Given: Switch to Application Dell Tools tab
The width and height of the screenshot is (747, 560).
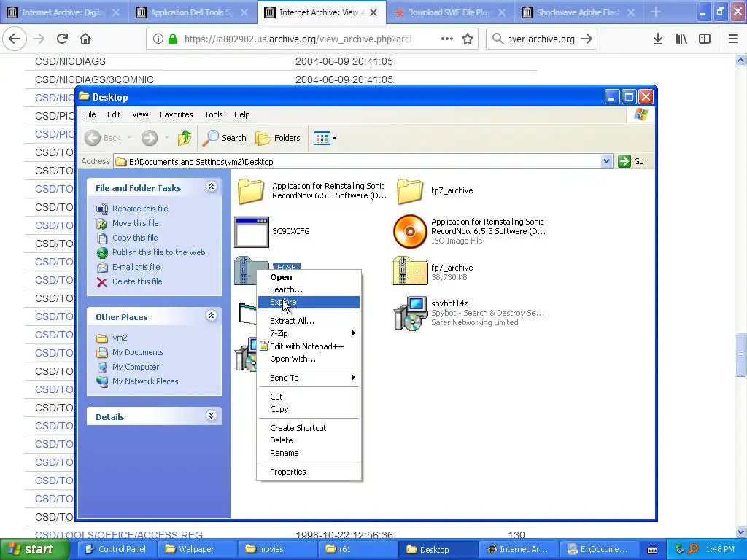Looking at the screenshot, I should click(x=192, y=12).
